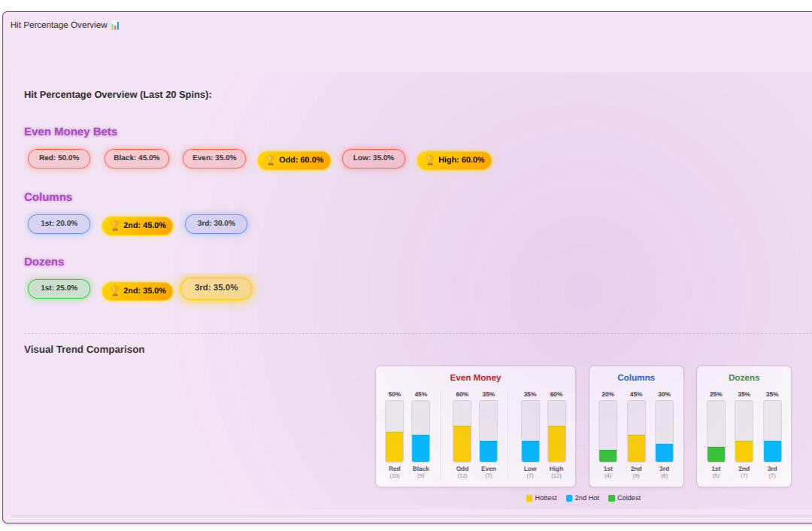The image size is (812, 531).
Task: Click the bar chart emoji in the title
Action: 115,25
